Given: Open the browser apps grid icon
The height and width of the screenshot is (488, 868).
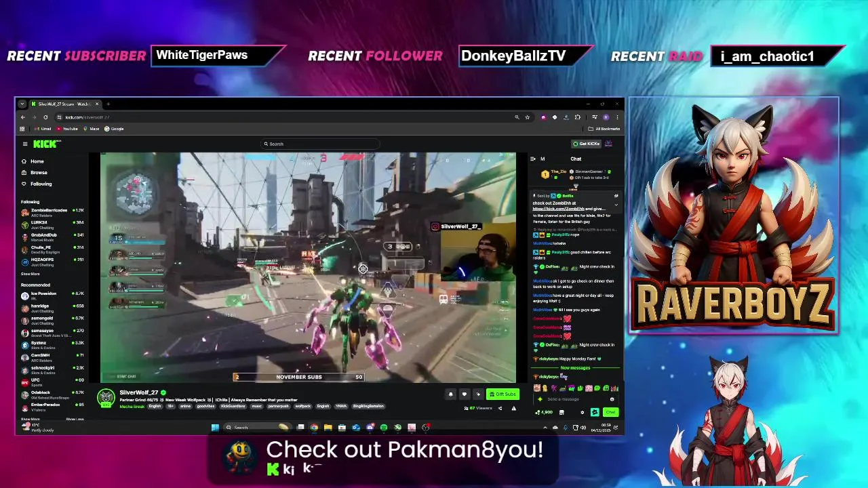Looking at the screenshot, I should pyautogui.click(x=22, y=129).
